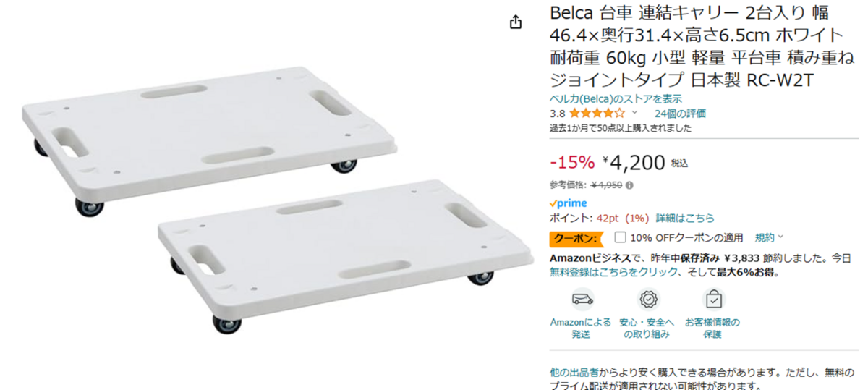Click the Amazon delivery truck icon
The width and height of the screenshot is (868, 390).
coord(581,299)
